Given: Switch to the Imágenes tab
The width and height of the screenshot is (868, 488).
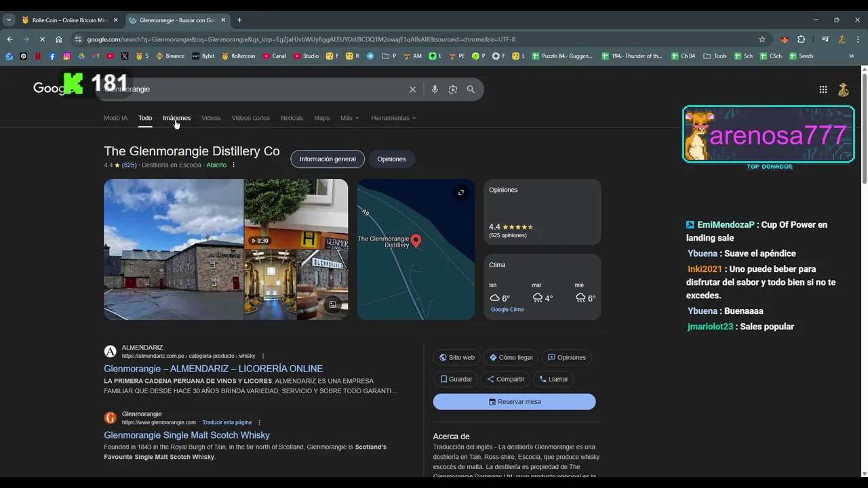Looking at the screenshot, I should 176,118.
